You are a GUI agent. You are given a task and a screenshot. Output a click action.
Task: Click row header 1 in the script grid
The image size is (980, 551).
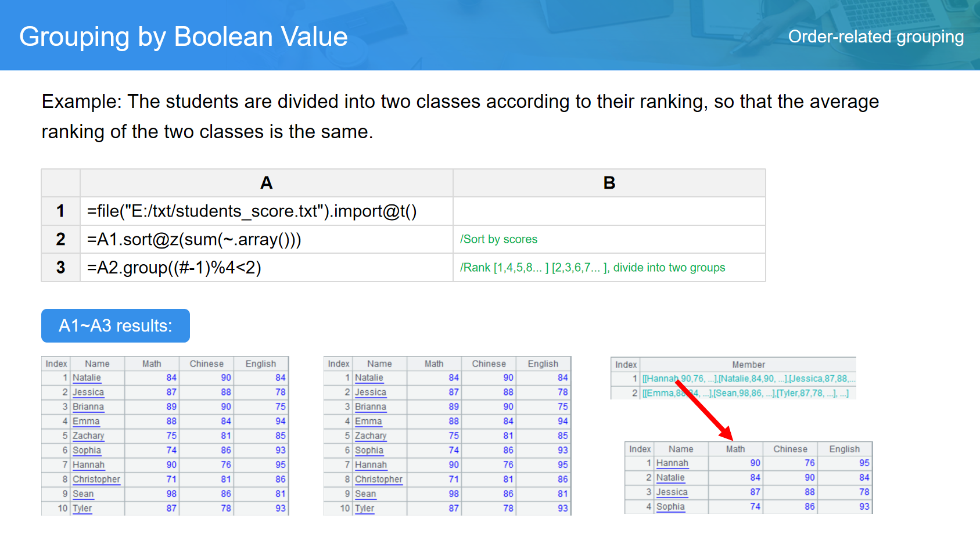[x=60, y=211]
